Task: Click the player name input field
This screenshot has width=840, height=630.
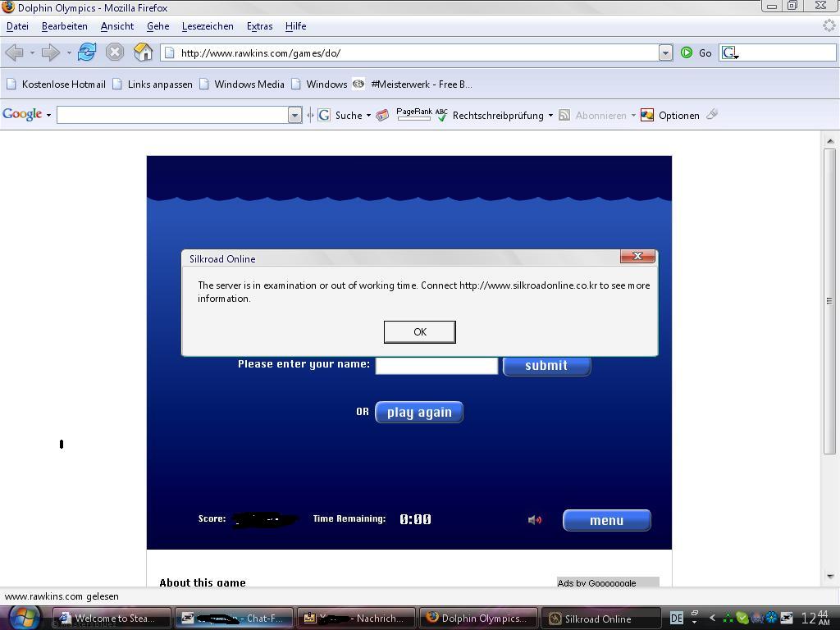Action: [436, 366]
